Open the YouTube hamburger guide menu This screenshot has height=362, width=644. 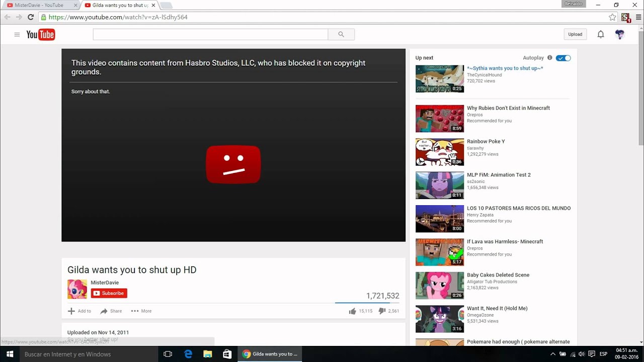17,34
